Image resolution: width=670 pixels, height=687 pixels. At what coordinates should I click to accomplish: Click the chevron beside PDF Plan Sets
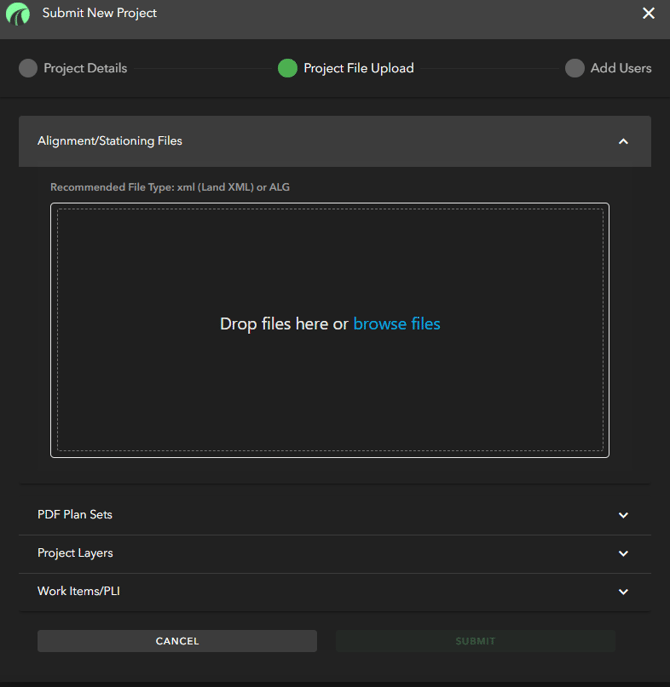coord(623,516)
